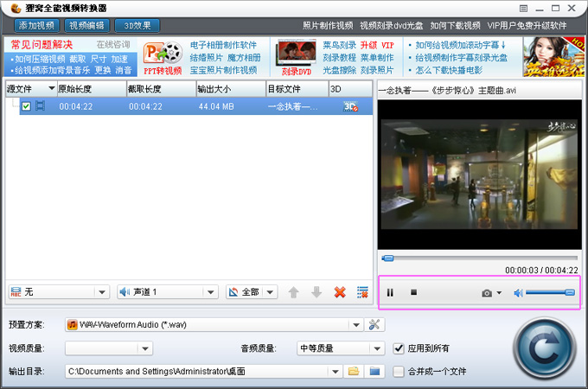Expand the 音频质量 中等质量 dropdown
Screen dimensions: 588x389
pyautogui.click(x=377, y=348)
